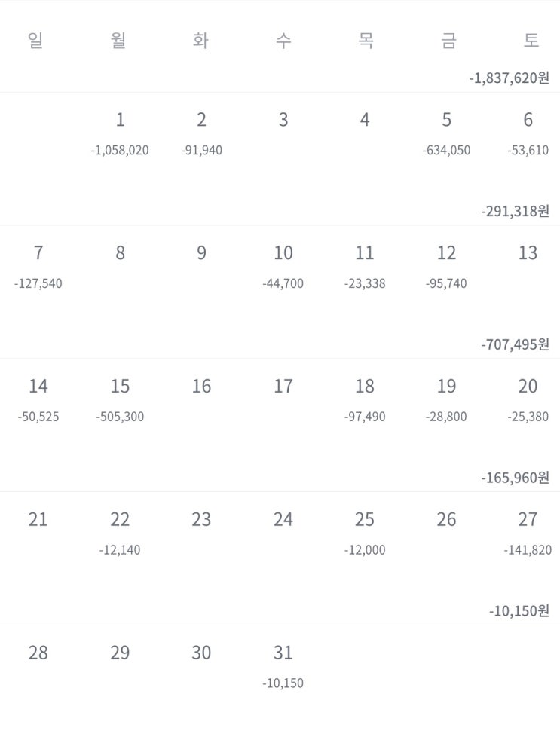This screenshot has height=746, width=560.
Task: Open day 2 showing -91,940
Action: pos(201,133)
